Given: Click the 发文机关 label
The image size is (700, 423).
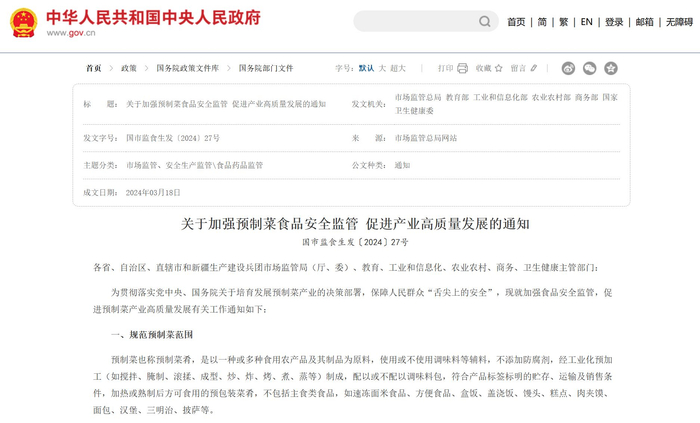Looking at the screenshot, I should point(369,104).
